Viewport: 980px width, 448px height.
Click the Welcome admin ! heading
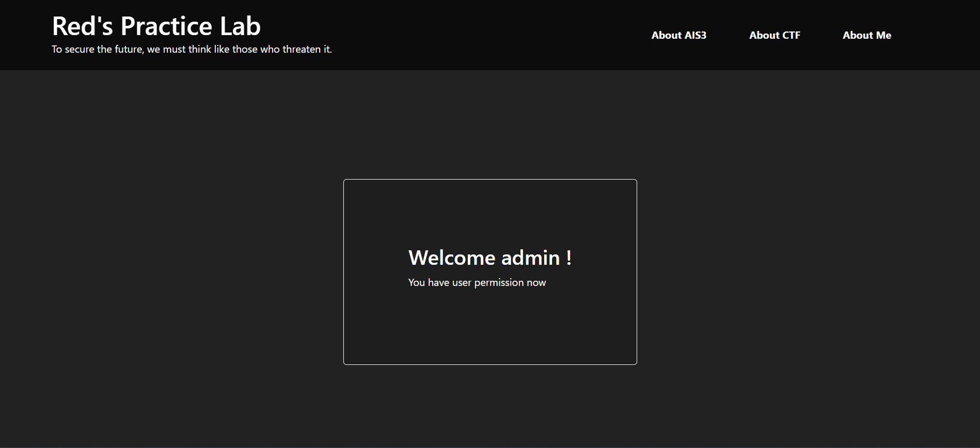489,258
